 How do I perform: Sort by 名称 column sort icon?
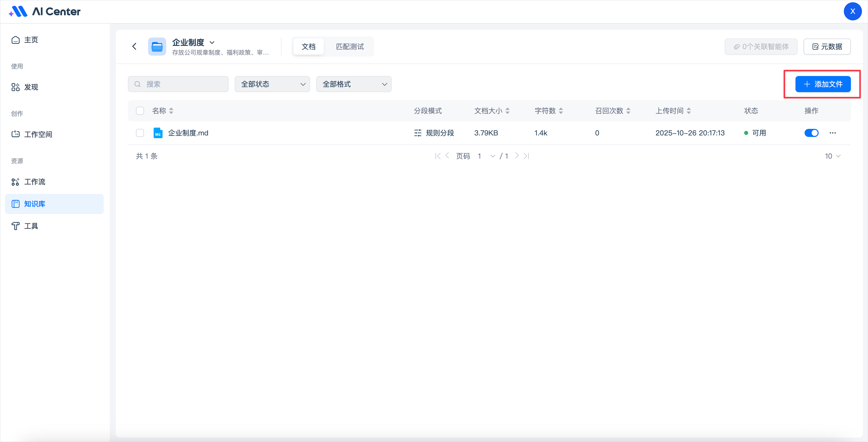coord(171,111)
